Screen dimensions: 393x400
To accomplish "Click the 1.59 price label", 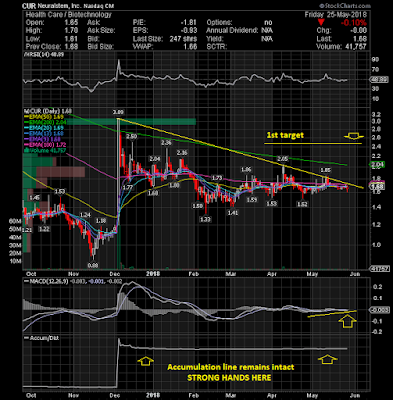I will coord(252,200).
